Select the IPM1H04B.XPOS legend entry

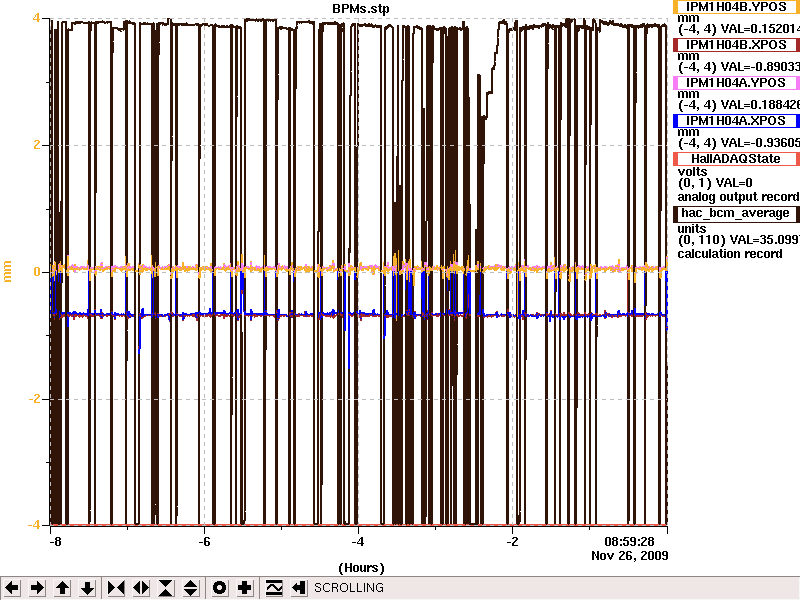tap(736, 45)
